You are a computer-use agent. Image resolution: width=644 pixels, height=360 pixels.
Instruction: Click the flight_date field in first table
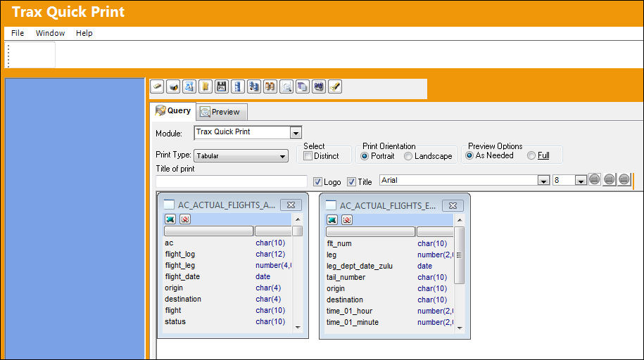pyautogui.click(x=182, y=276)
